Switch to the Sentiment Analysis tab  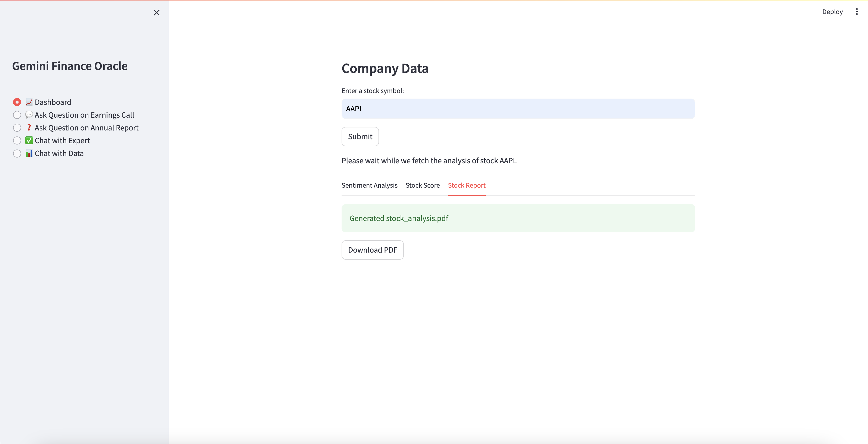pyautogui.click(x=369, y=185)
